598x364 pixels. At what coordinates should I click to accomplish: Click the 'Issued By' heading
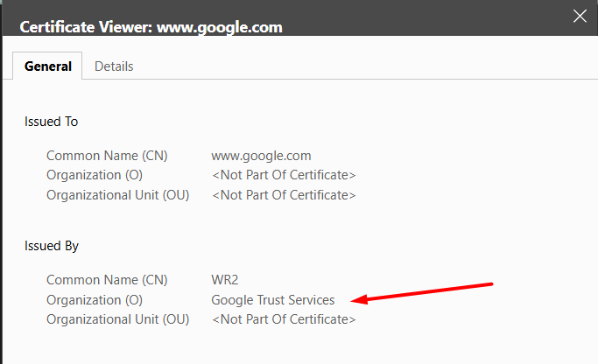pyautogui.click(x=52, y=246)
